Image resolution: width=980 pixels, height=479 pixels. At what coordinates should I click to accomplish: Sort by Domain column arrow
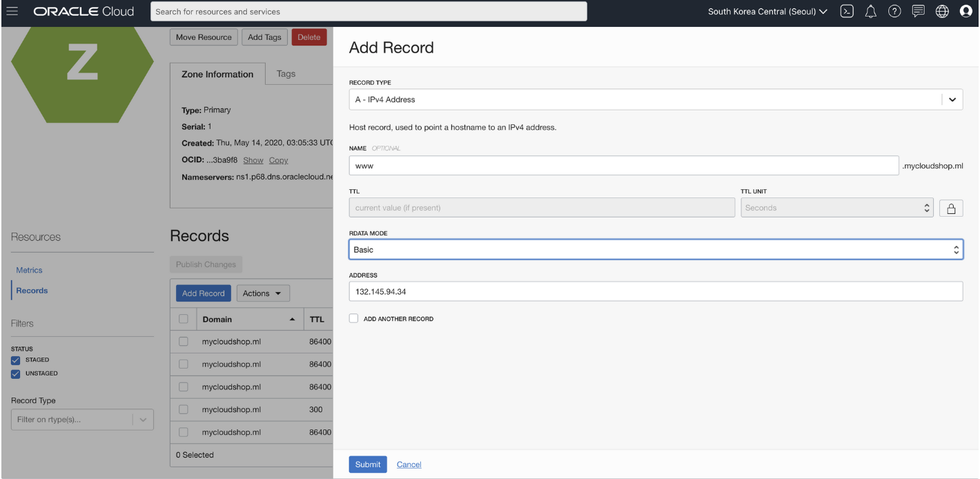tap(292, 320)
